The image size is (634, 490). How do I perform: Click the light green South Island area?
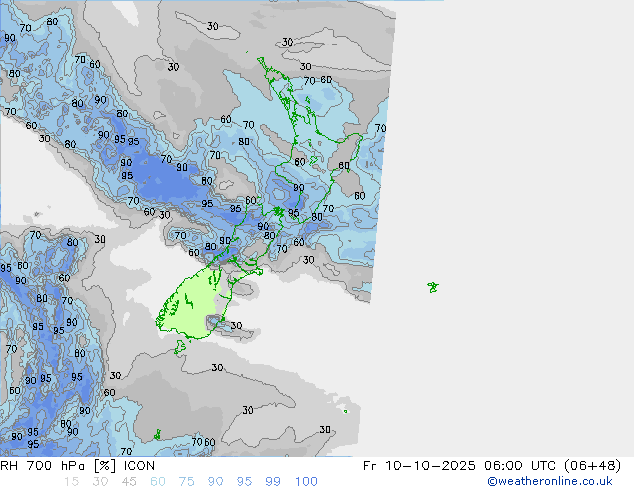[192, 305]
